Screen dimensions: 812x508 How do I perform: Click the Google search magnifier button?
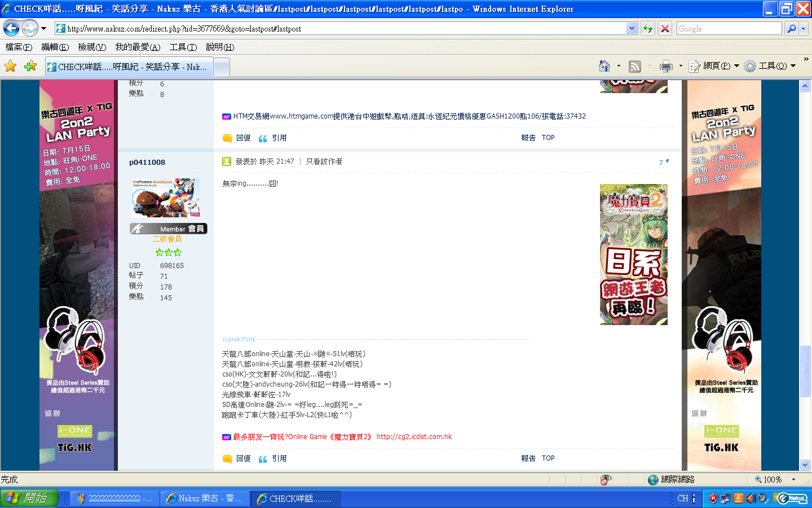[792, 28]
